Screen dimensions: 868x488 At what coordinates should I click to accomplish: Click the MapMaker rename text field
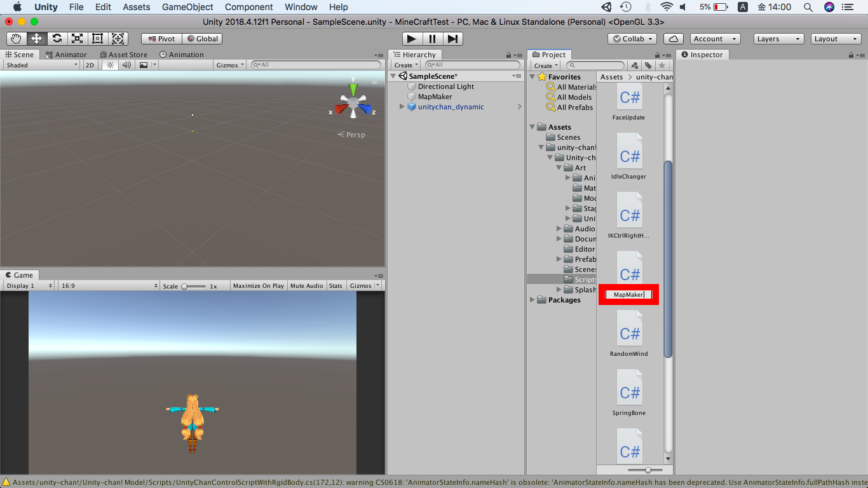[x=629, y=295]
